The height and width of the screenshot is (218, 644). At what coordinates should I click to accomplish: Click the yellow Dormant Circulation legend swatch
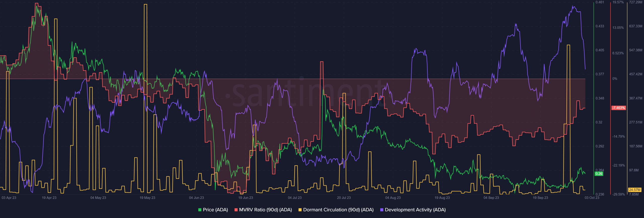[300, 210]
